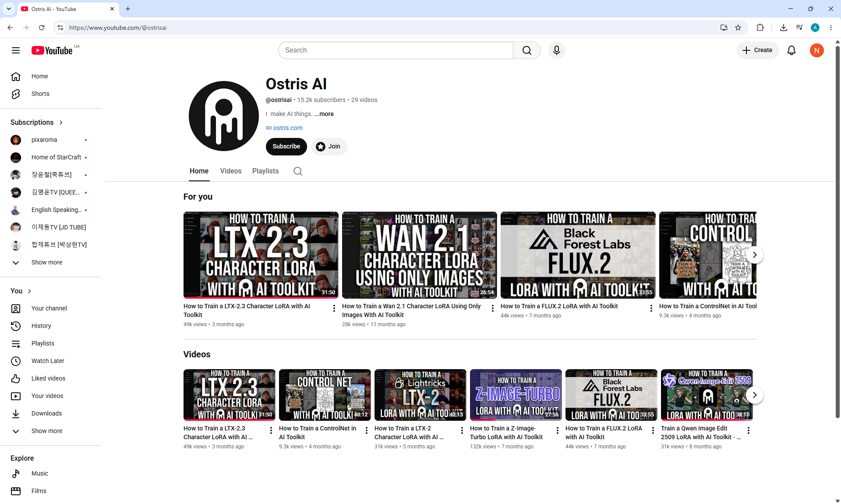This screenshot has width=841, height=504.
Task: Expand Show more under Subscriptions
Action: [50, 262]
